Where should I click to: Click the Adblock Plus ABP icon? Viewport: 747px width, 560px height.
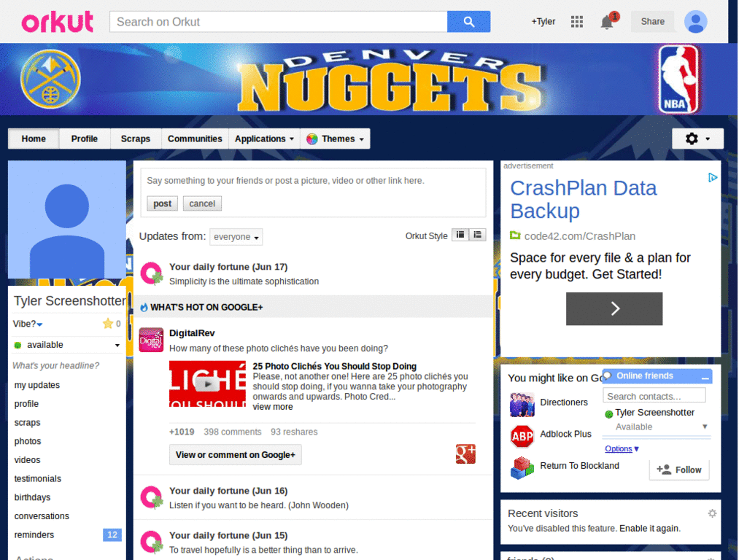[522, 436]
